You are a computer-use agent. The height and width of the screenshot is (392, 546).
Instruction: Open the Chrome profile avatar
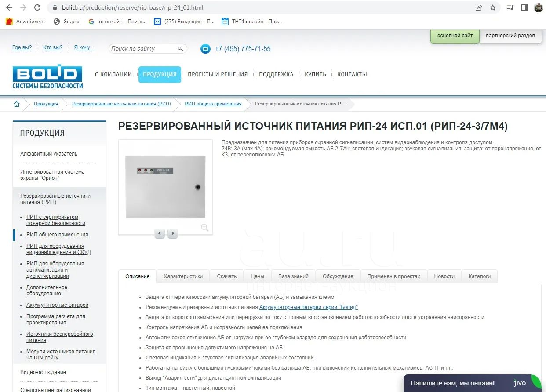pos(539,7)
